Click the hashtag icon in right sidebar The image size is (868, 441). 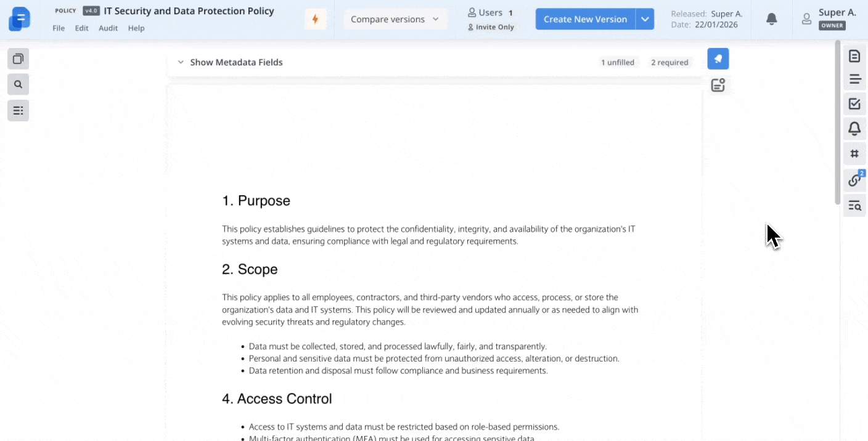(854, 154)
